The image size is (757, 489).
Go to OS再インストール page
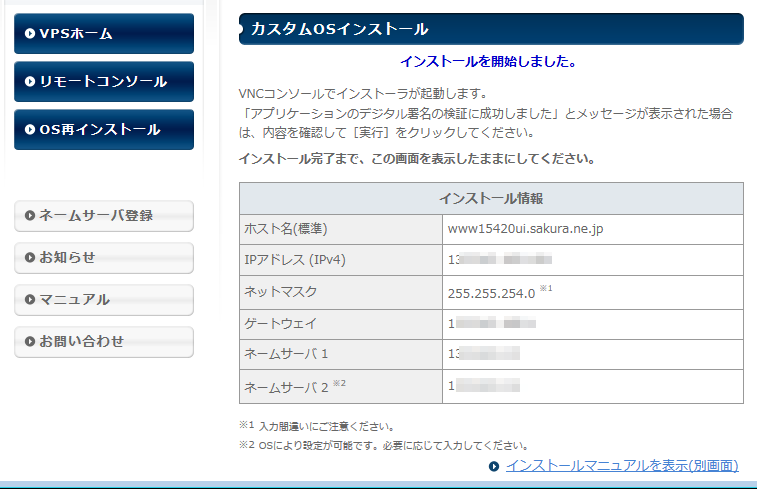[104, 129]
